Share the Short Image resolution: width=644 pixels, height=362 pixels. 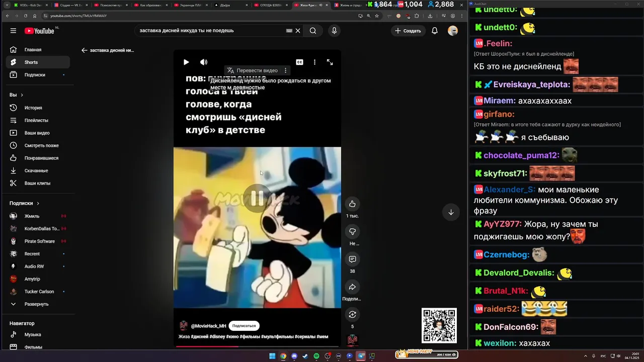click(x=352, y=287)
